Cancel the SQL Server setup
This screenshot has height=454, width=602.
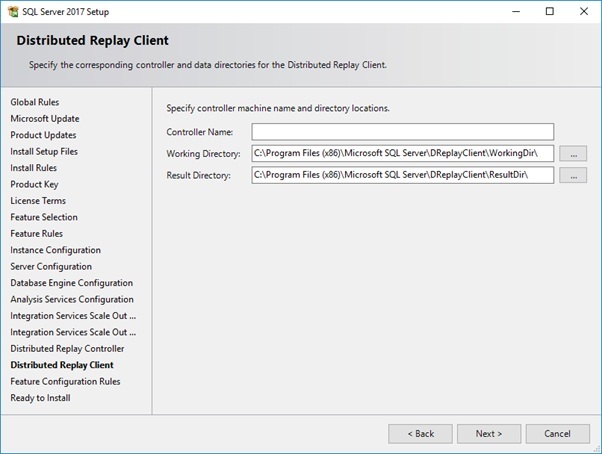click(557, 434)
